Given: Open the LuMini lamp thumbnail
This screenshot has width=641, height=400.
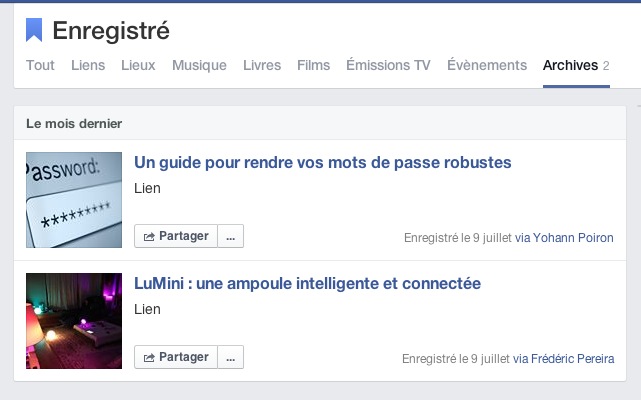Looking at the screenshot, I should [x=74, y=320].
